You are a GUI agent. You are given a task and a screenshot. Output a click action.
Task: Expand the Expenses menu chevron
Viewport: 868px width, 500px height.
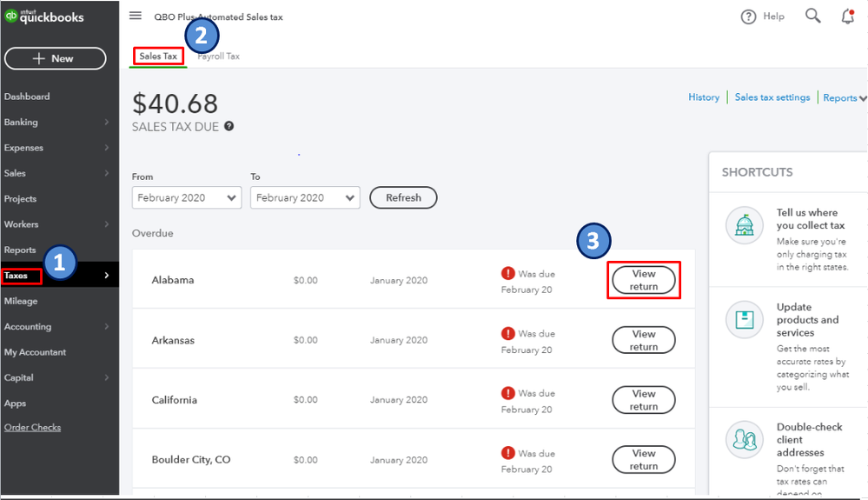[107, 147]
